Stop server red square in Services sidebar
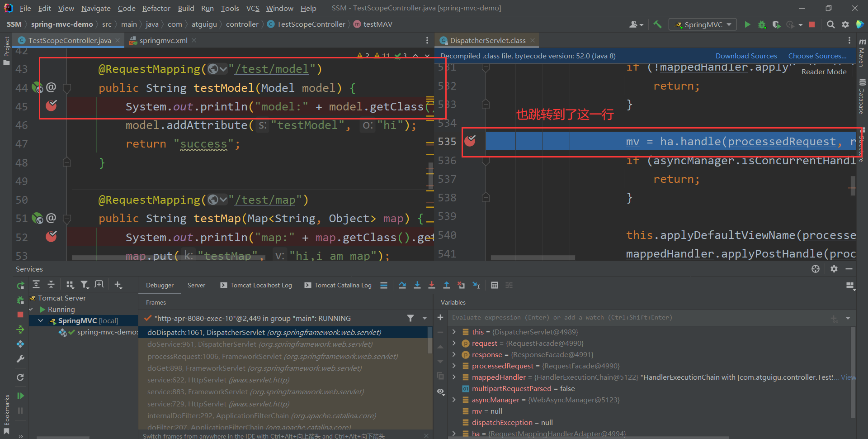This screenshot has width=868, height=439. coord(20,315)
